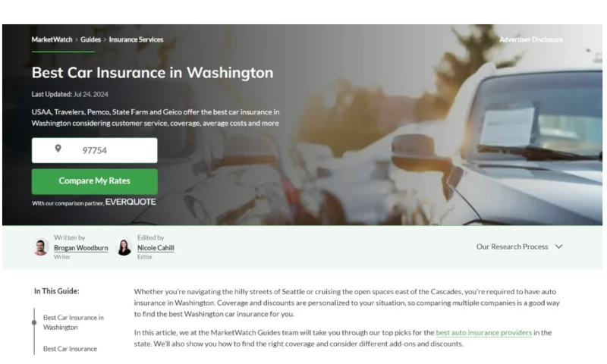Click Brogan Woodburn's author avatar
The height and width of the screenshot is (364, 607).
(x=41, y=247)
